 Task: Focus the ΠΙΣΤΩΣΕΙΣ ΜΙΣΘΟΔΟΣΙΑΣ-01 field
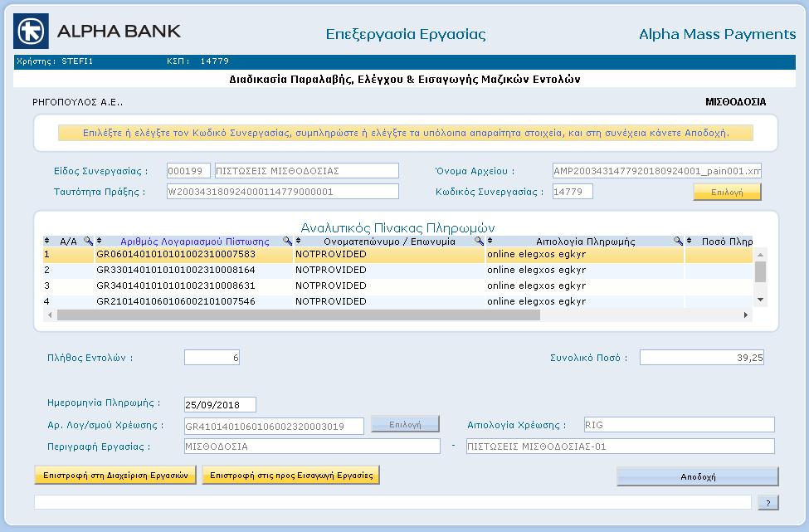tap(620, 447)
